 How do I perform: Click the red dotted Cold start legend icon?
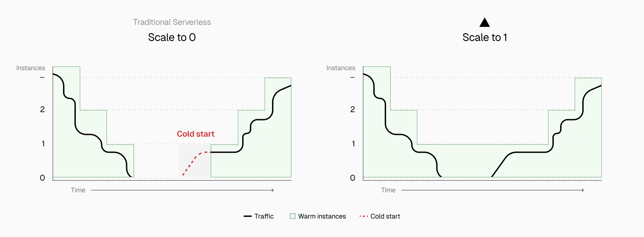tap(364, 217)
